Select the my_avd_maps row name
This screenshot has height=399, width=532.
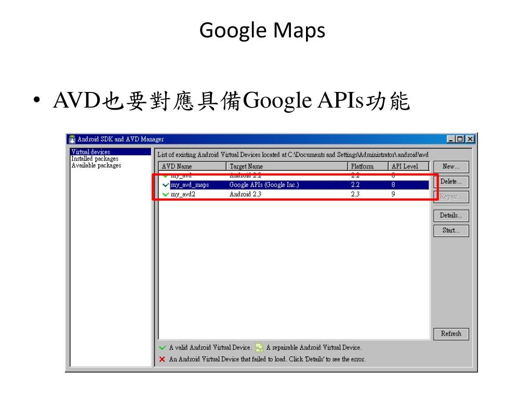point(190,185)
